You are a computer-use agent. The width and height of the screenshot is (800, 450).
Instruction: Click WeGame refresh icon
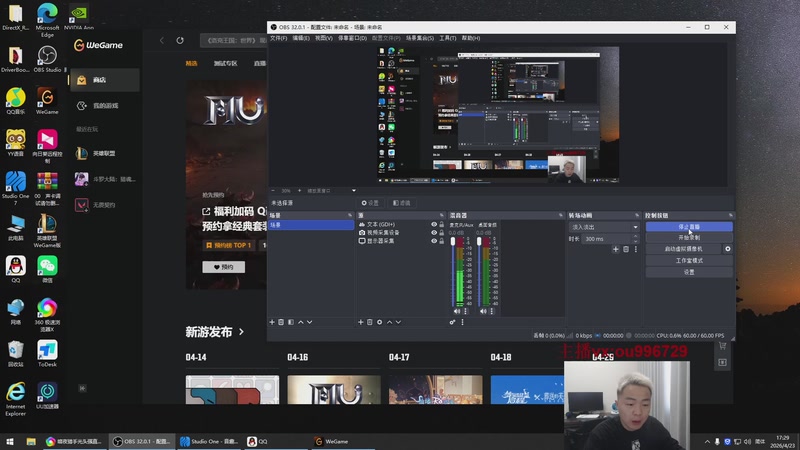[x=180, y=40]
